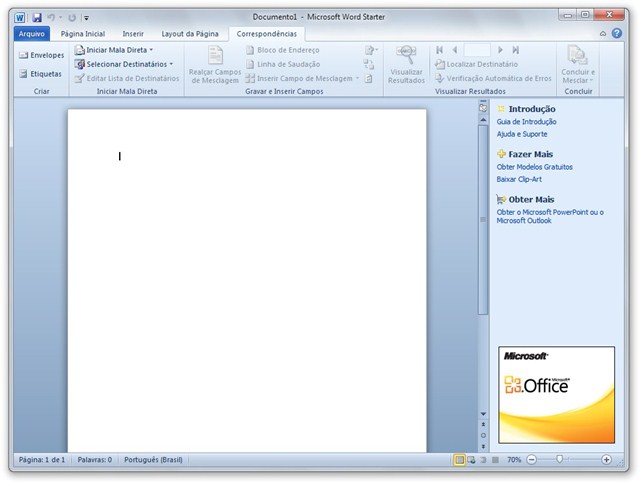Click the Redo icon in quick access
The width and height of the screenshot is (640, 484).
pyautogui.click(x=72, y=18)
